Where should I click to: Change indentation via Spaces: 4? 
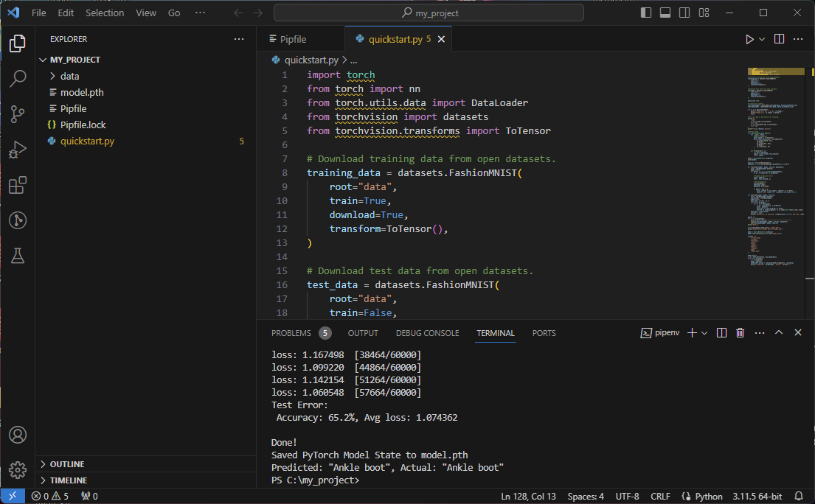[x=586, y=496]
